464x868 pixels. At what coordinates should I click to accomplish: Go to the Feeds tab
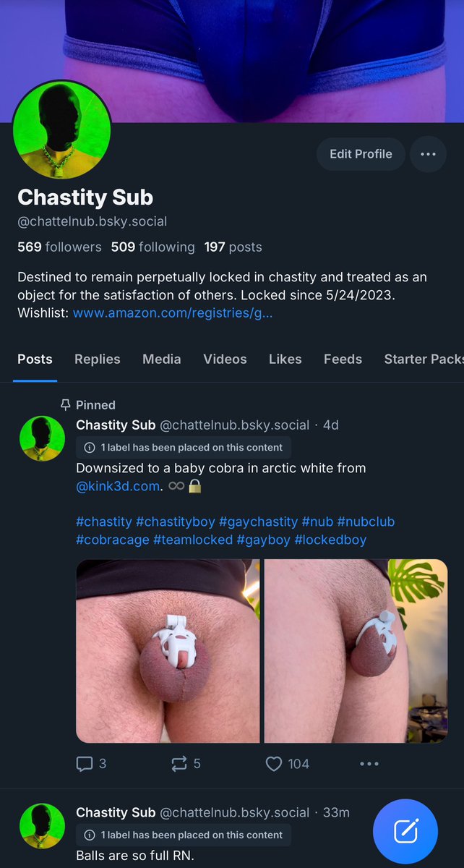click(x=343, y=359)
